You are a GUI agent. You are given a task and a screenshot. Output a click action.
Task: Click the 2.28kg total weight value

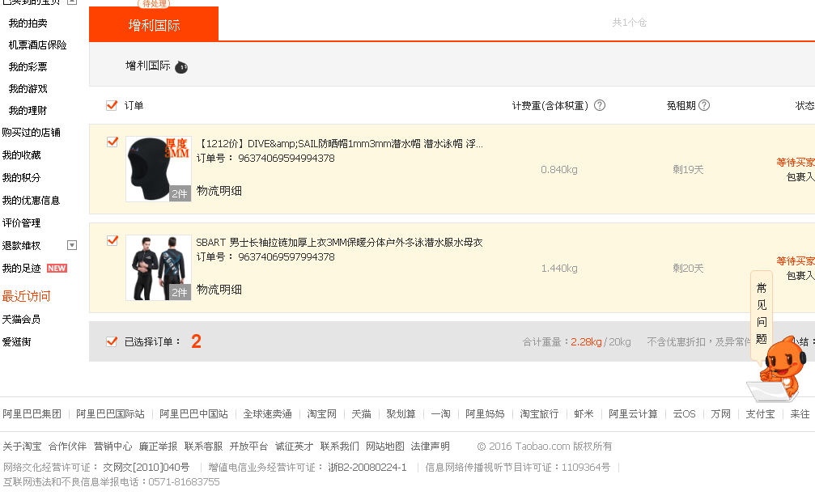click(x=586, y=342)
